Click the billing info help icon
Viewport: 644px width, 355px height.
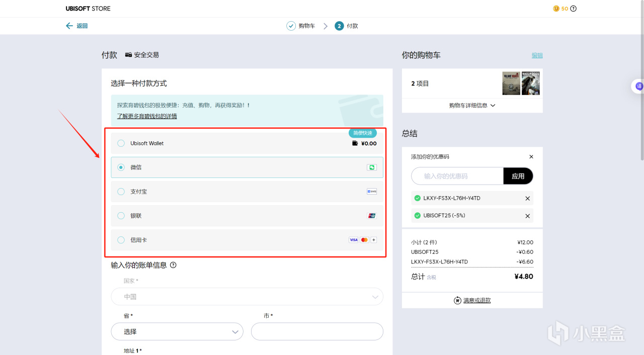tap(173, 265)
